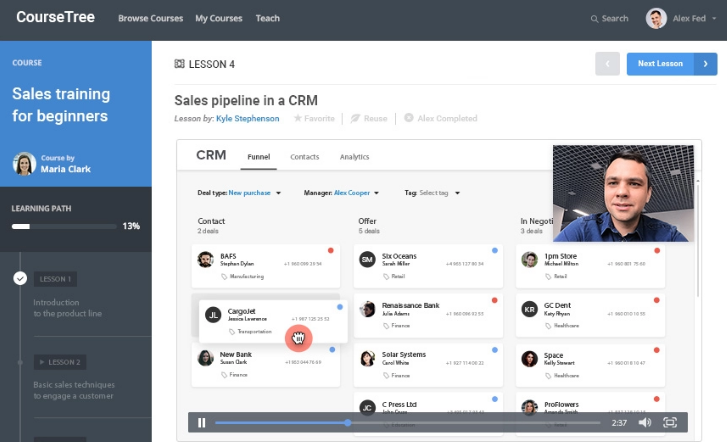Image resolution: width=727 pixels, height=442 pixels.
Task: Click the Healthcare tag on Space card
Action: 562,376
